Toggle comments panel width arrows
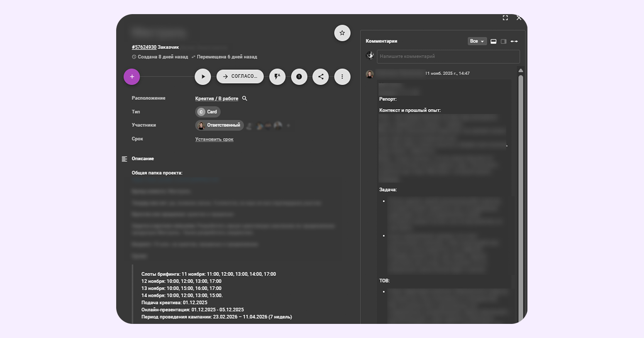644x338 pixels. [514, 42]
